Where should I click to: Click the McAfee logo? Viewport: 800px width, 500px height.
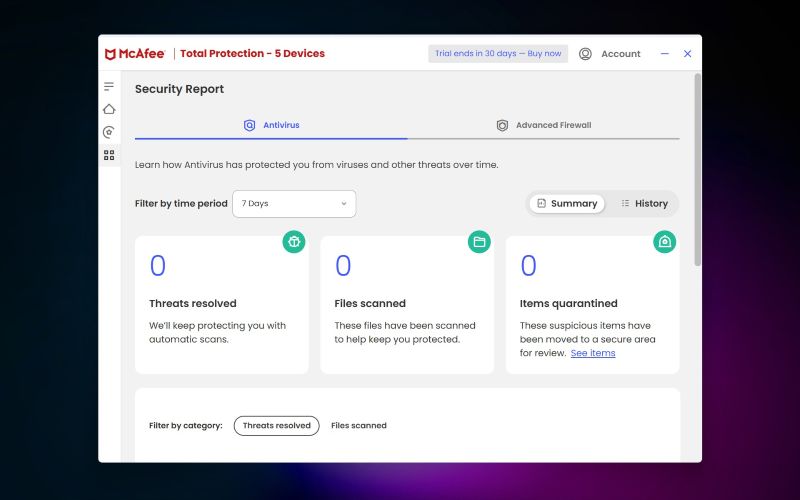pyautogui.click(x=135, y=54)
